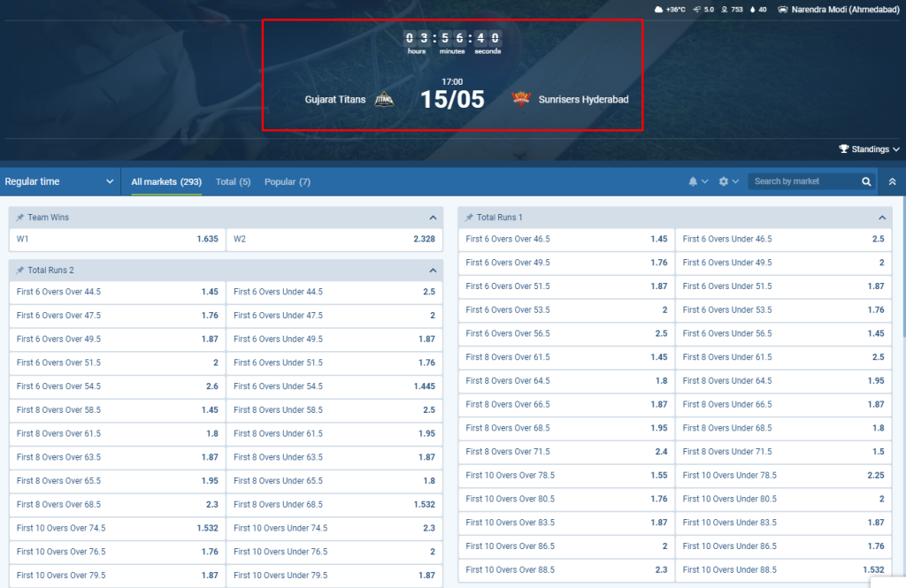Collapse the Total Runs 2 section

(x=433, y=271)
